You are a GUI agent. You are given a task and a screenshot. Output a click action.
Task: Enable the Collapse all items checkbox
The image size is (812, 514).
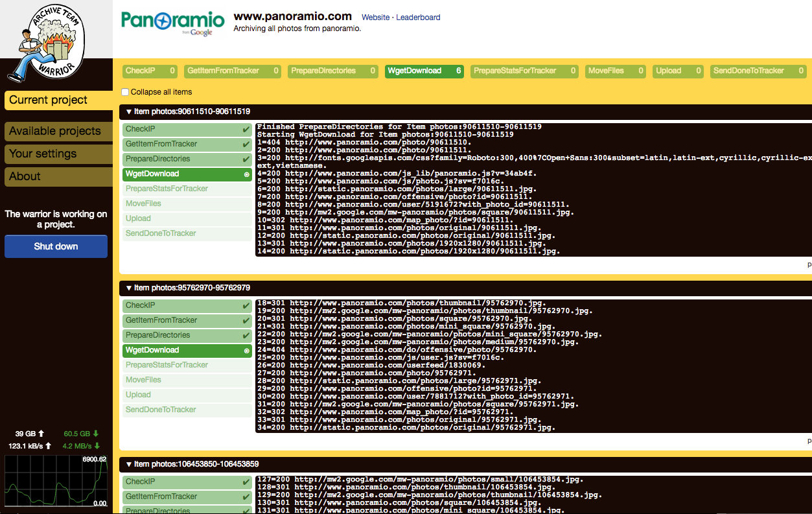tap(126, 92)
